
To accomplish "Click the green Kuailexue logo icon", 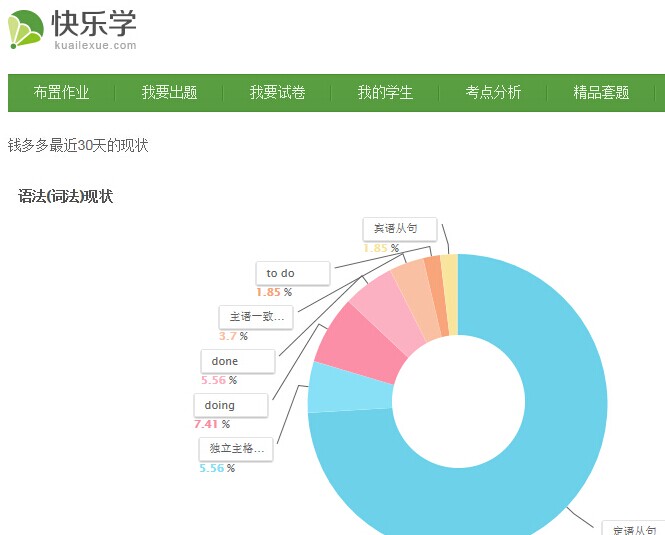I will coord(25,28).
